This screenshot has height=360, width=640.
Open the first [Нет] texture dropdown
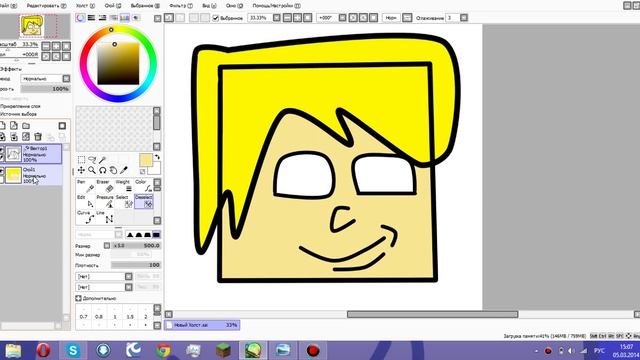pyautogui.click(x=129, y=277)
